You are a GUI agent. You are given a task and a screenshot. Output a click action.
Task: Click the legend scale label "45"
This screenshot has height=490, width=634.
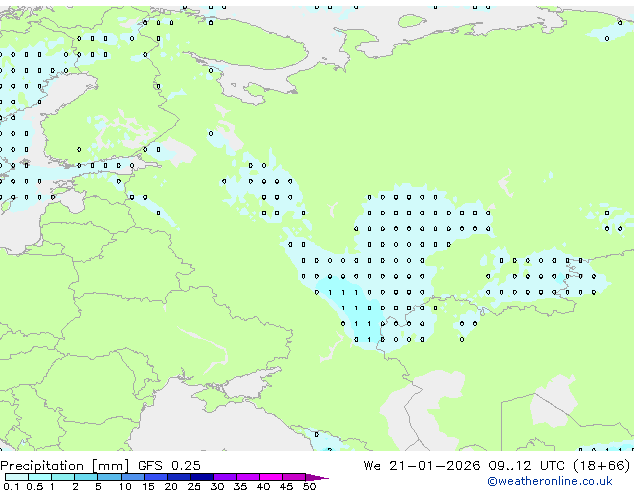tap(286, 486)
